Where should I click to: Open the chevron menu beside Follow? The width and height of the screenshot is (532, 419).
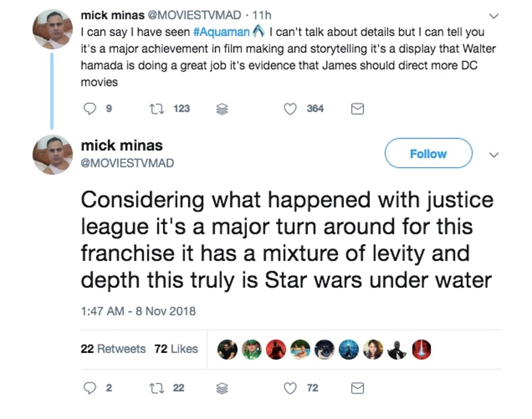[x=494, y=155]
